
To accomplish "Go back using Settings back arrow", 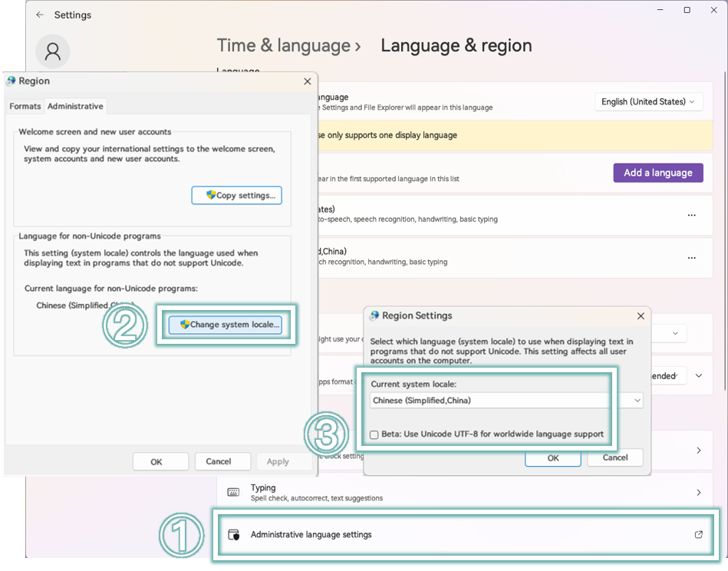I will (40, 15).
